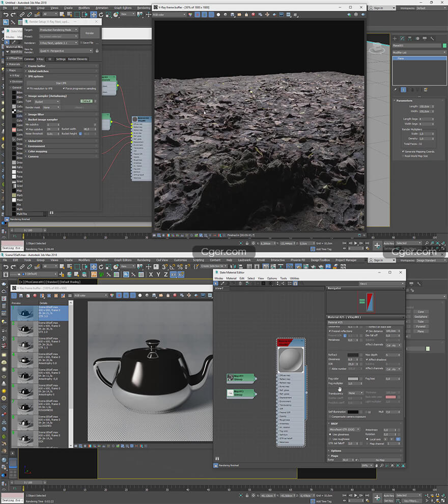Disable Fit resolution to VFB checkbox
448x504 pixels.
click(x=28, y=88)
